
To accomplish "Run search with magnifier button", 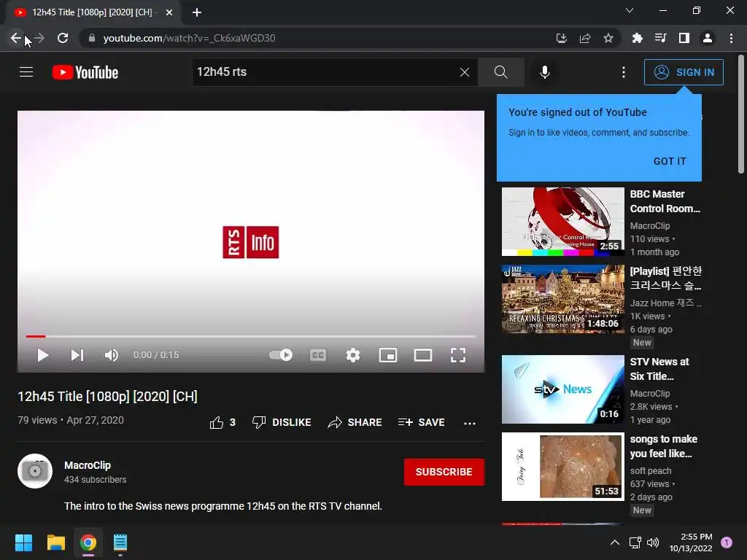I will [x=500, y=72].
